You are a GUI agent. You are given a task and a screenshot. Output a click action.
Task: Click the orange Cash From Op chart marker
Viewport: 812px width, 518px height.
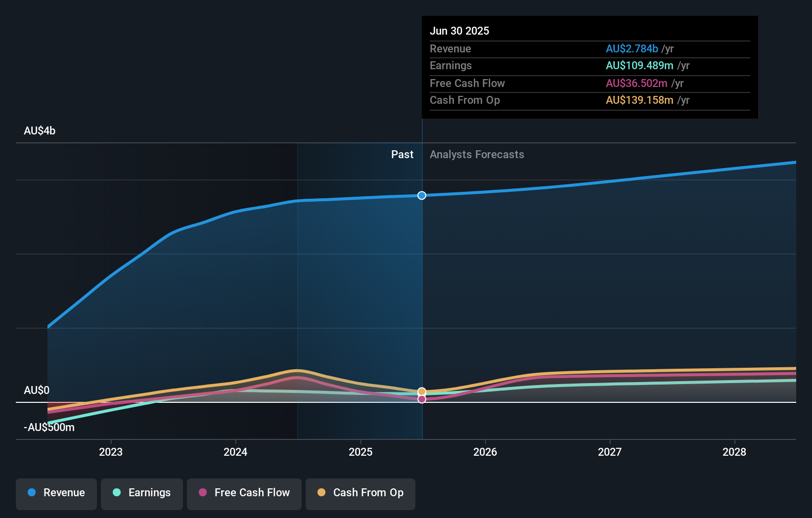421,391
